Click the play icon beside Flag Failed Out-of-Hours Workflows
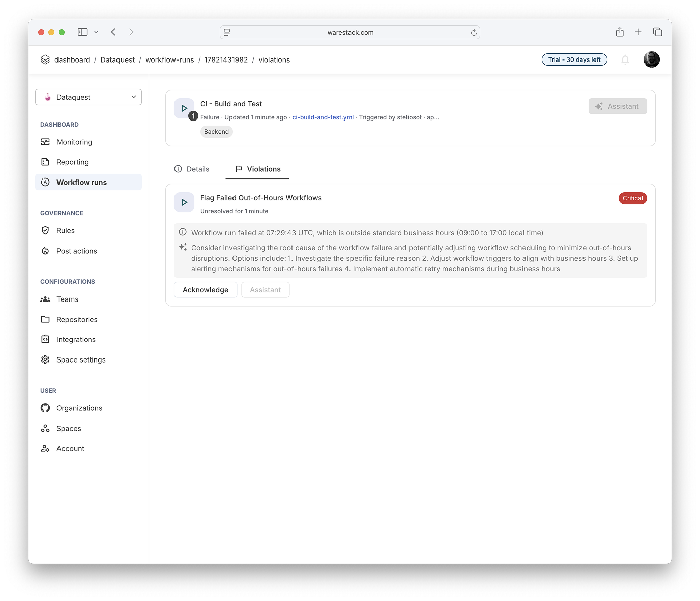 [184, 202]
